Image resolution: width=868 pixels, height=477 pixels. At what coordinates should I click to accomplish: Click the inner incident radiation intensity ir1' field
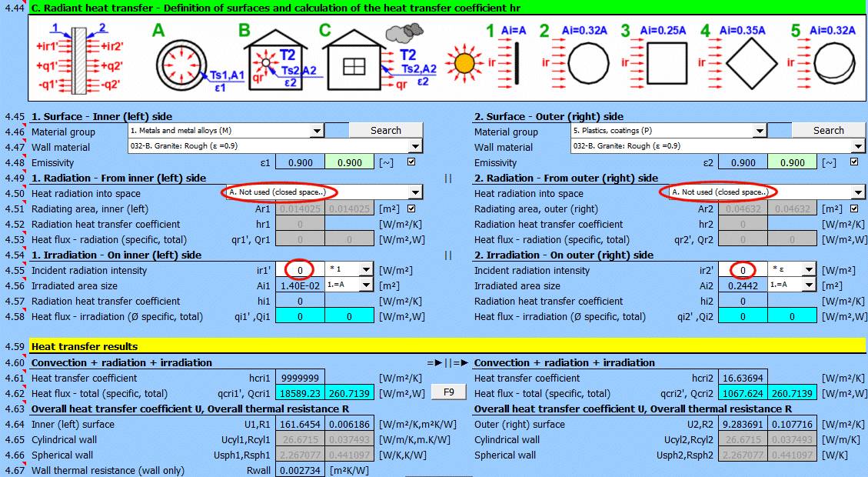tap(299, 270)
